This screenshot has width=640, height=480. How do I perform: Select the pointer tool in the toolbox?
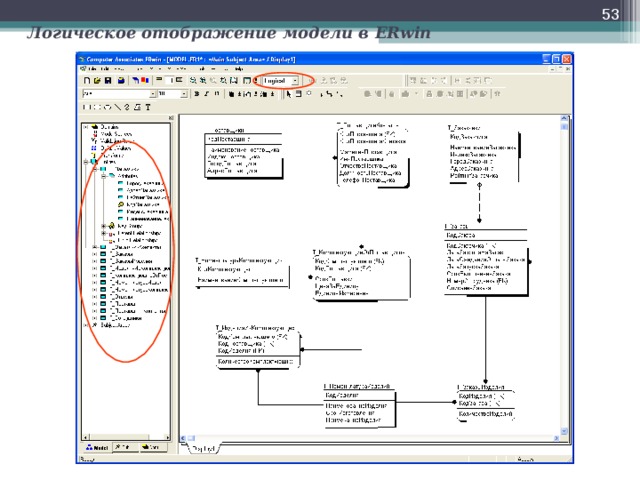click(x=290, y=93)
